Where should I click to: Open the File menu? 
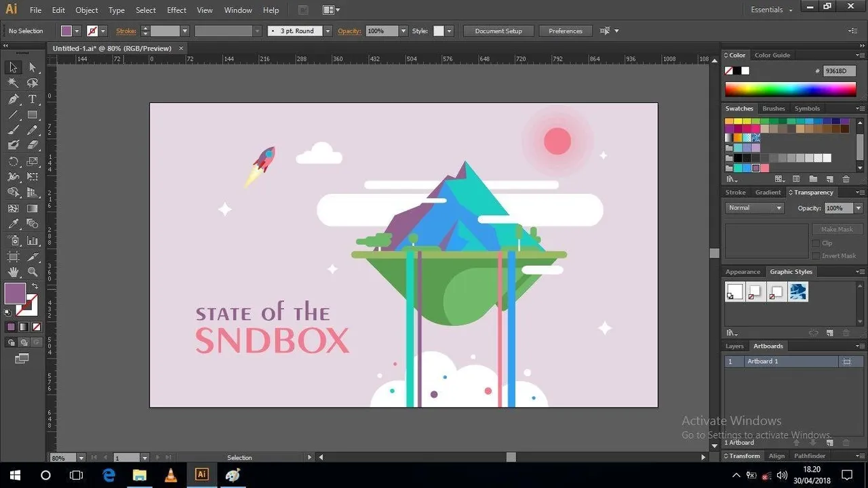(36, 10)
